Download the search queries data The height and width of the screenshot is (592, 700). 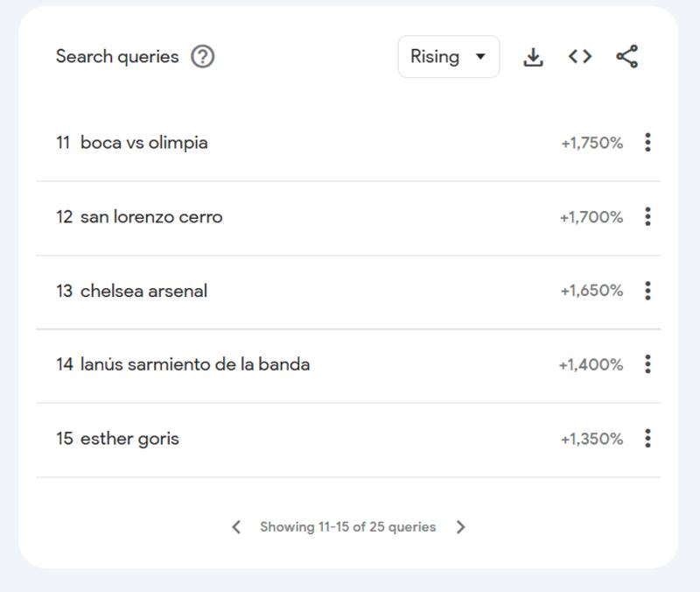pyautogui.click(x=533, y=57)
